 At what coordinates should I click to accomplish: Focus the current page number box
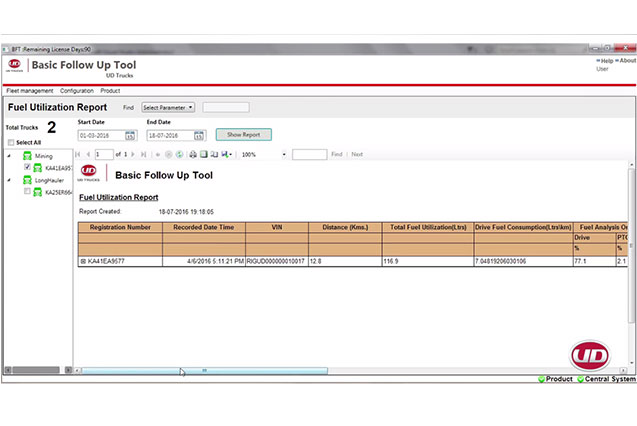click(x=104, y=154)
